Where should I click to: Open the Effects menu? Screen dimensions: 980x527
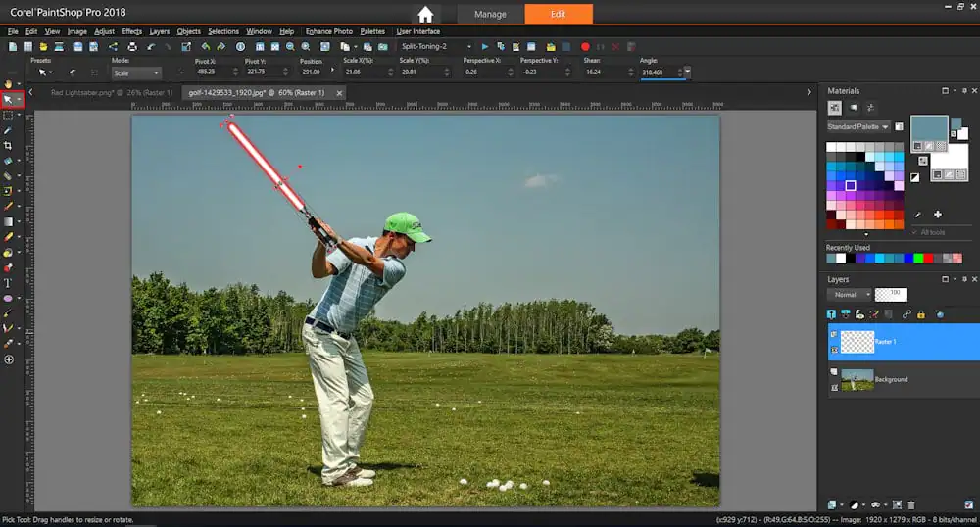tap(131, 31)
